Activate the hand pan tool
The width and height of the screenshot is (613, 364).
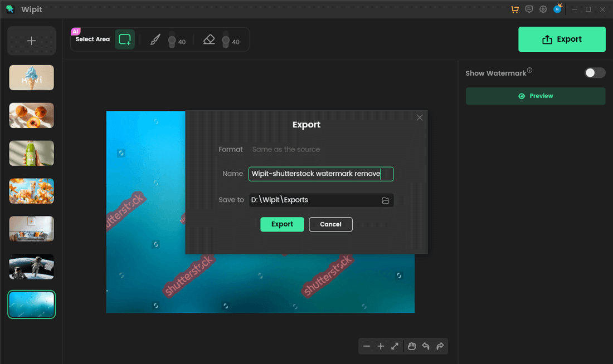click(412, 346)
